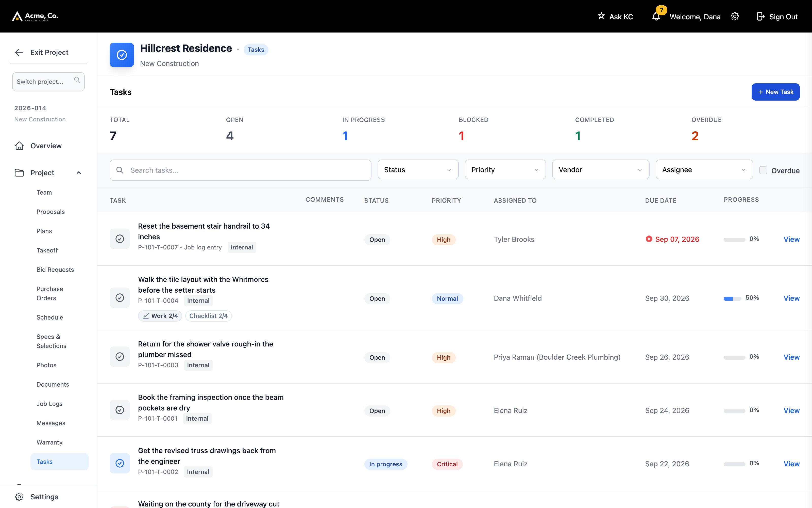View the Tyler Brooks handrail task

(791, 239)
